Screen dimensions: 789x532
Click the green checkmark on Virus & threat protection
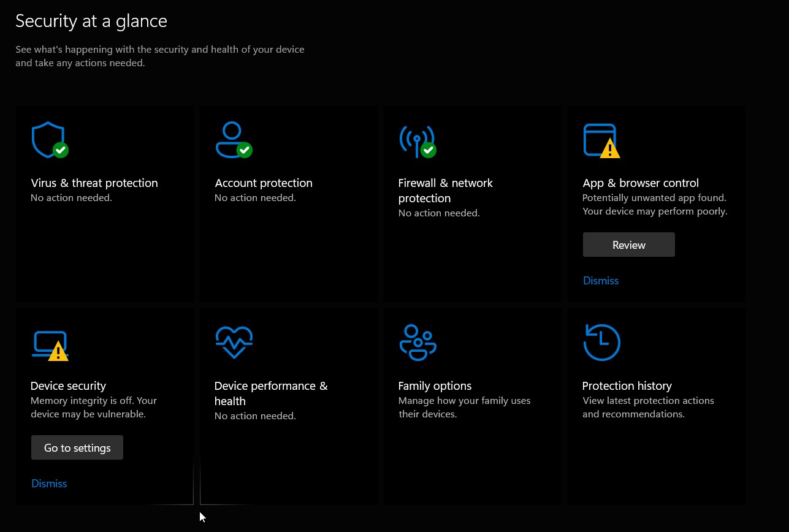point(60,150)
